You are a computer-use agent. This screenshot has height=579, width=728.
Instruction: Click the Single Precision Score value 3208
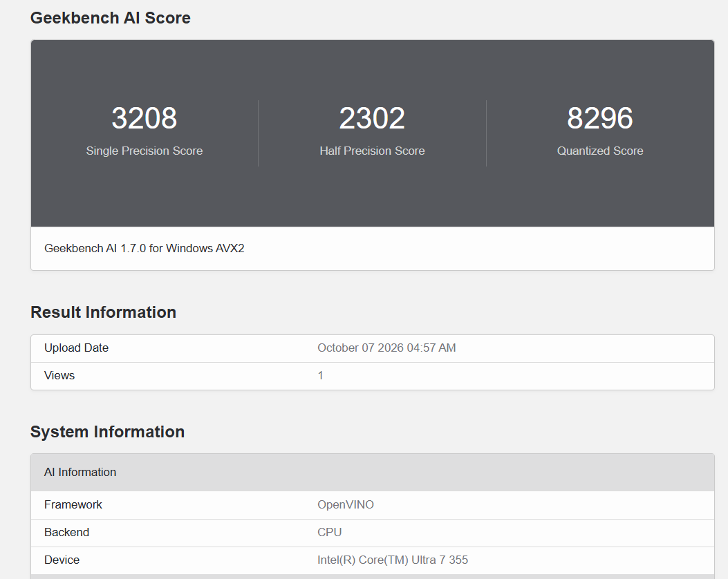pyautogui.click(x=144, y=118)
